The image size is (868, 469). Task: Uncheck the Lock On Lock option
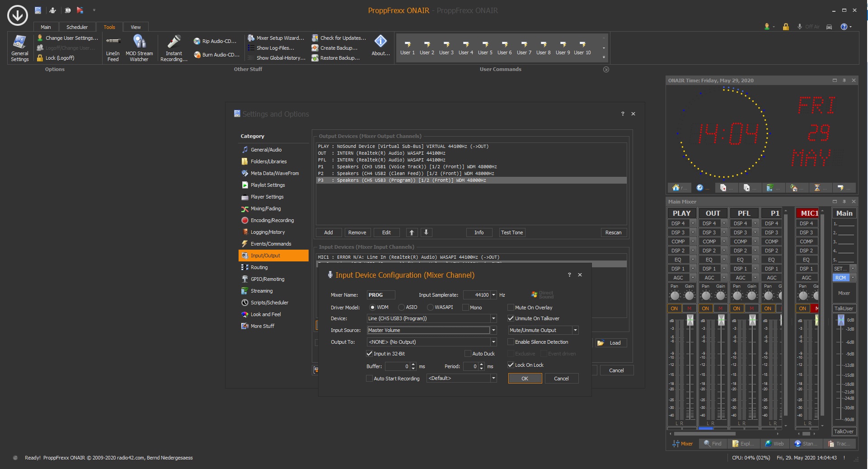pos(511,365)
